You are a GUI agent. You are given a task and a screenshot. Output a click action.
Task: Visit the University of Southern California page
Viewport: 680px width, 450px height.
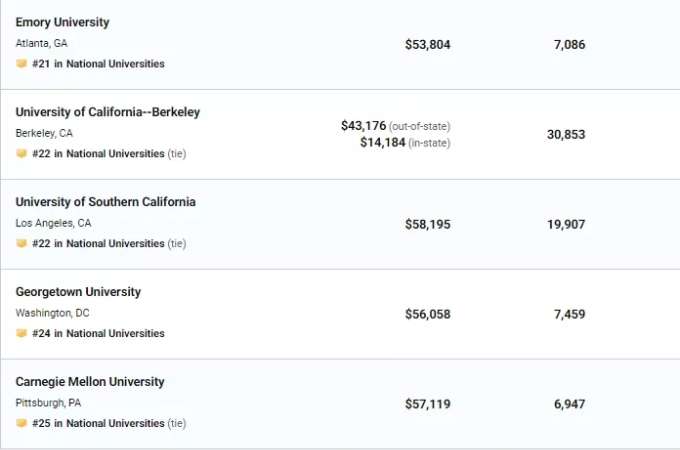[105, 202]
